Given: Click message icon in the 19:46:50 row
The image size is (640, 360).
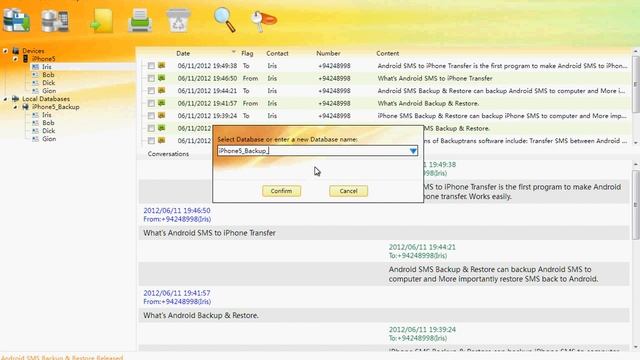Looking at the screenshot, I should pyautogui.click(x=162, y=78).
